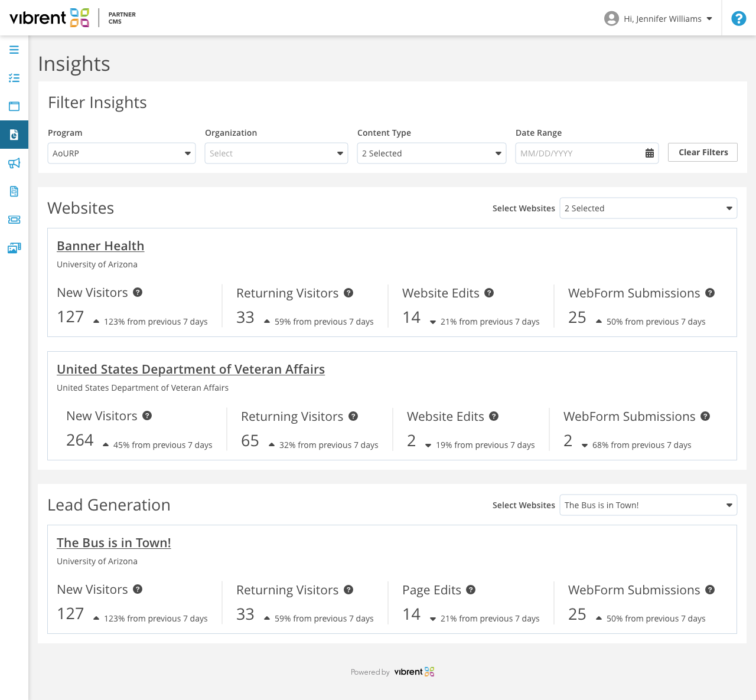Click the Vibrent logo in the header

(50, 18)
